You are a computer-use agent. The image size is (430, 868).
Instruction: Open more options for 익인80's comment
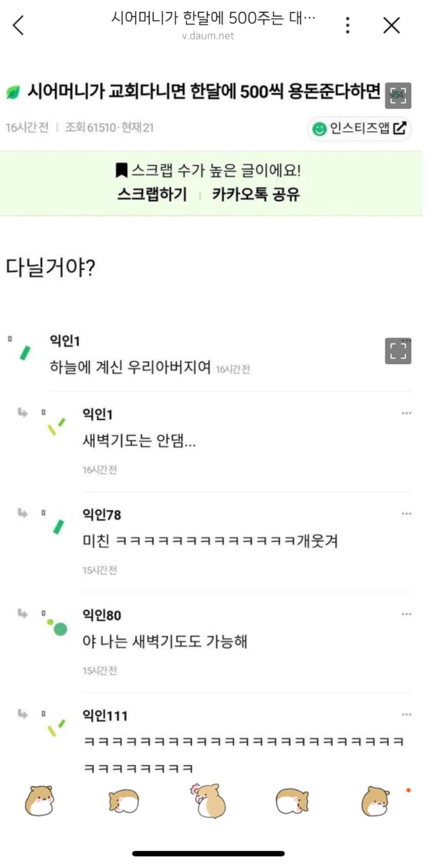click(x=407, y=613)
